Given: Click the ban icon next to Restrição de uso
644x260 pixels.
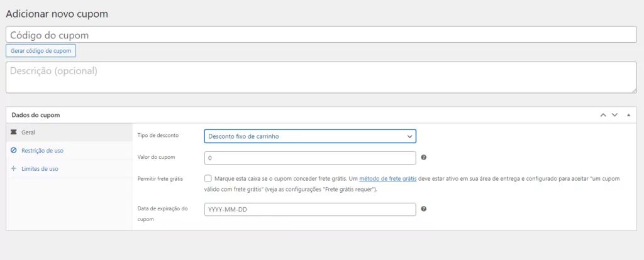Looking at the screenshot, I should pyautogui.click(x=14, y=151).
